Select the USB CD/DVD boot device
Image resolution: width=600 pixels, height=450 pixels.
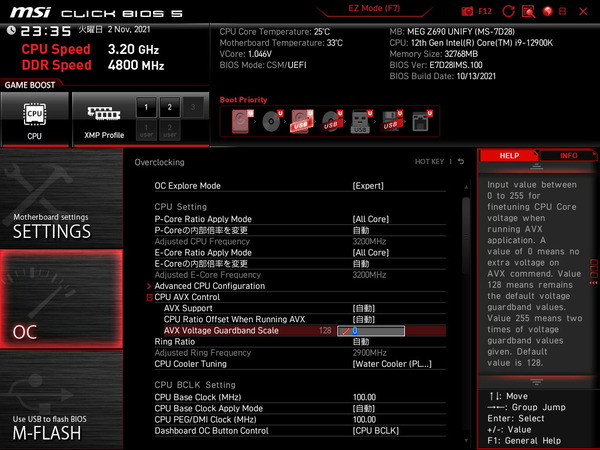332,121
